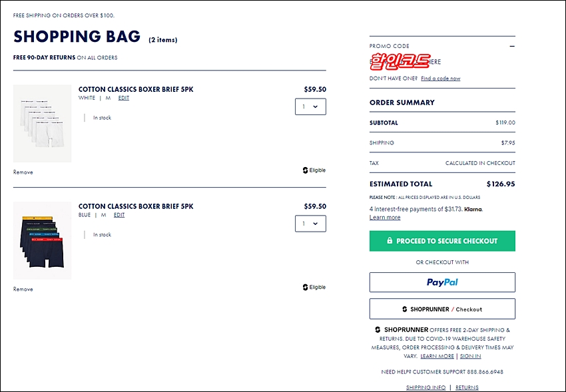
Task: Sign in to ShopRunner
Action: (x=470, y=356)
